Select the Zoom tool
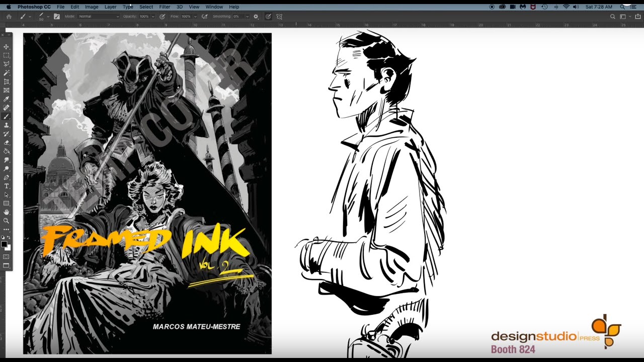The height and width of the screenshot is (362, 644). tap(7, 221)
